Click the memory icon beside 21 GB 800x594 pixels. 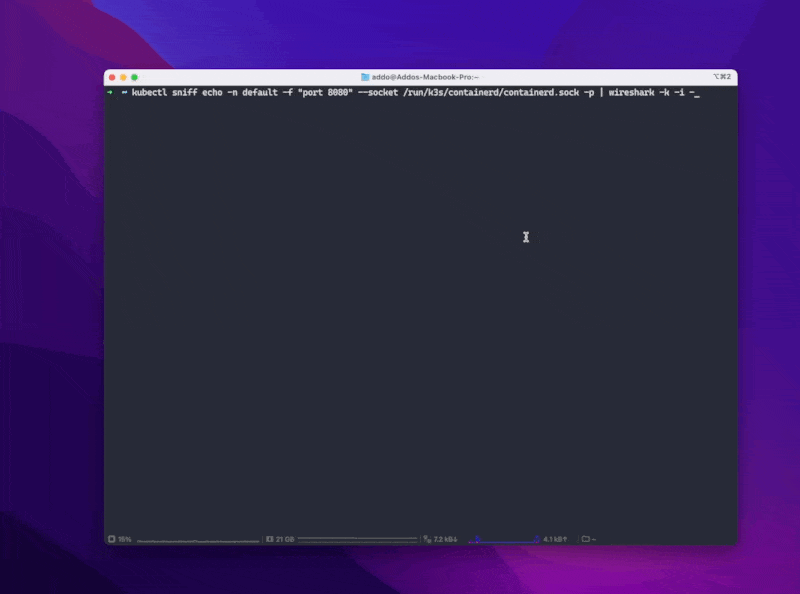click(269, 539)
